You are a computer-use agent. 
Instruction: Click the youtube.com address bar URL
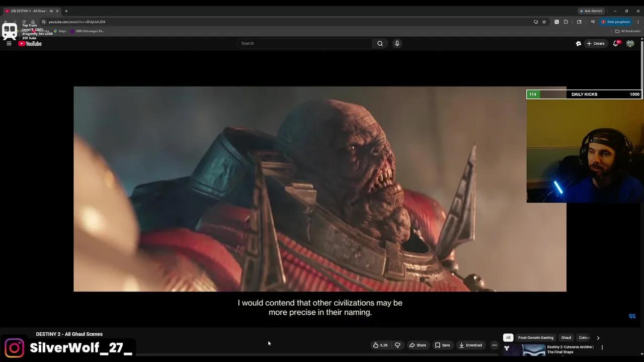(77, 22)
